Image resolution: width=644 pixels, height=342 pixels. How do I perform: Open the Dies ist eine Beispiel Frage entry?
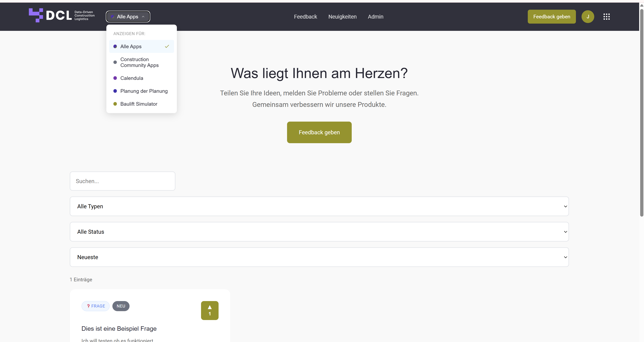pyautogui.click(x=119, y=328)
